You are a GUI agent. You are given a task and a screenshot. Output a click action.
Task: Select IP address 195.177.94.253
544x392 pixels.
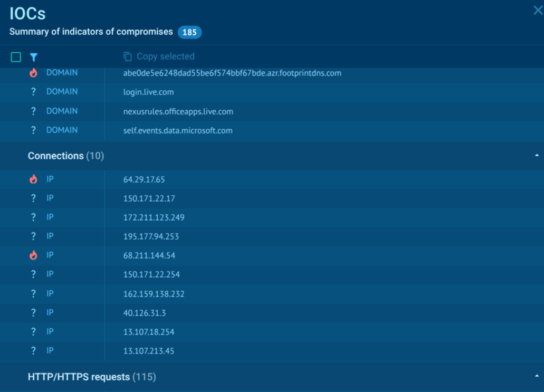[x=151, y=236]
